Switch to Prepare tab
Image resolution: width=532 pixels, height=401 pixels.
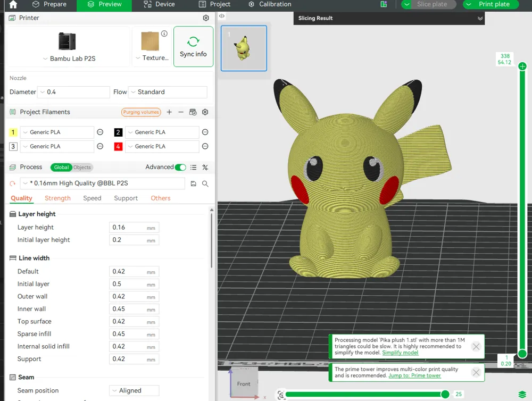tap(49, 4)
